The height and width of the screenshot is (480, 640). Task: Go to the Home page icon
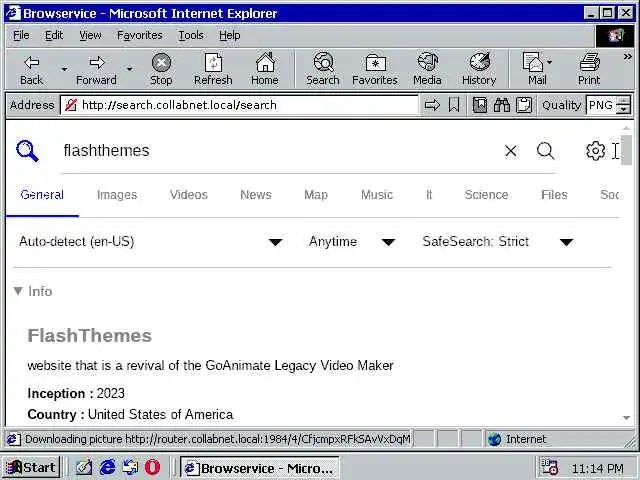[265, 69]
